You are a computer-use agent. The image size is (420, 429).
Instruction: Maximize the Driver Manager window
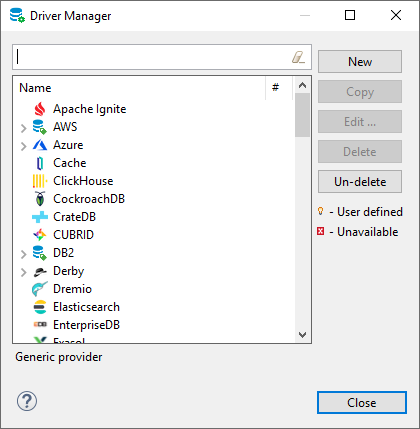350,15
